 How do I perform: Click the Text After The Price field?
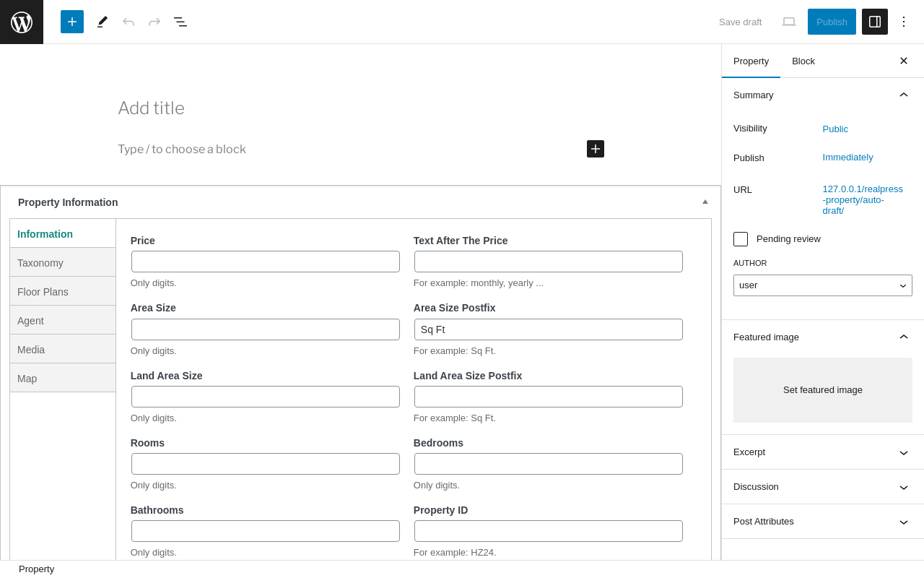click(x=549, y=262)
